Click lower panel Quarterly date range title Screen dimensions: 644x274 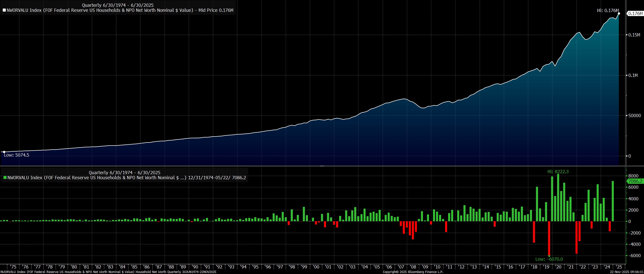(124, 172)
